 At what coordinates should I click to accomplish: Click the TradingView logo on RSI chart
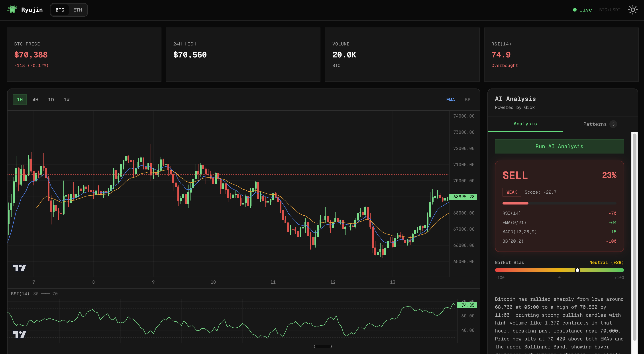[x=19, y=334]
